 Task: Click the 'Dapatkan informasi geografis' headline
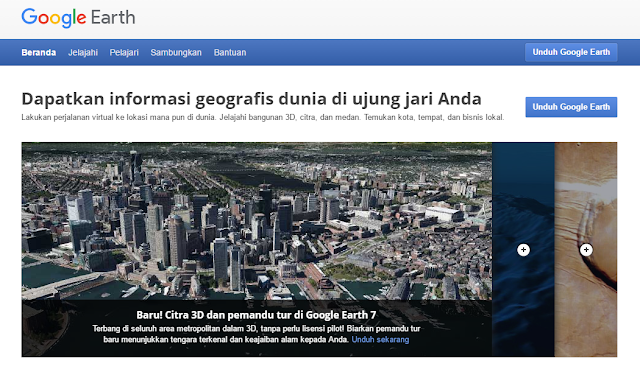pos(251,99)
